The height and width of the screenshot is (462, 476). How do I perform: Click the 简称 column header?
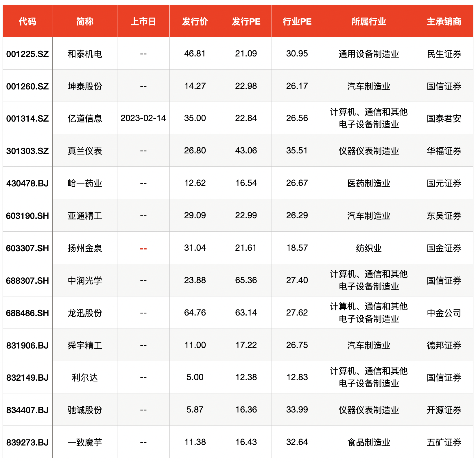point(85,21)
